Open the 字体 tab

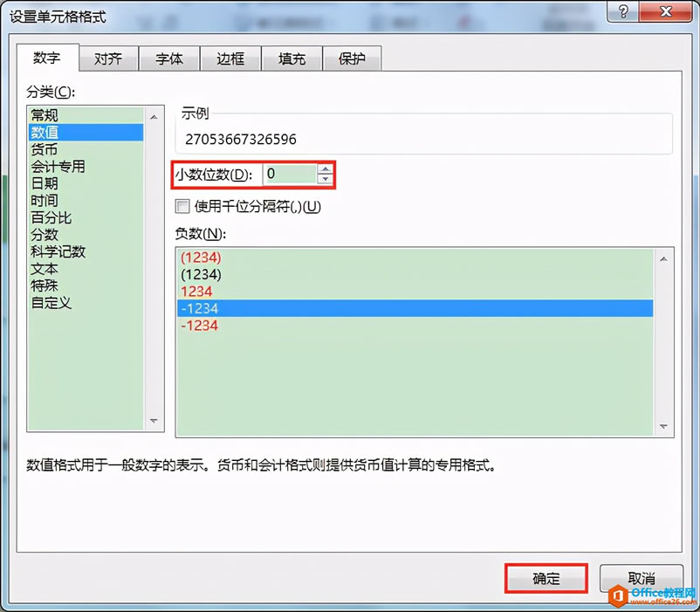169,58
